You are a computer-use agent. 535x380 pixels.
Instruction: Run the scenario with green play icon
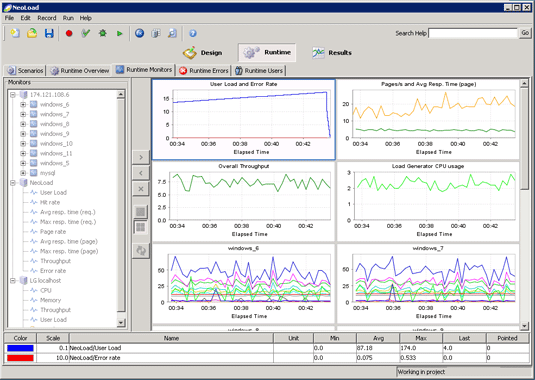pyautogui.click(x=119, y=33)
